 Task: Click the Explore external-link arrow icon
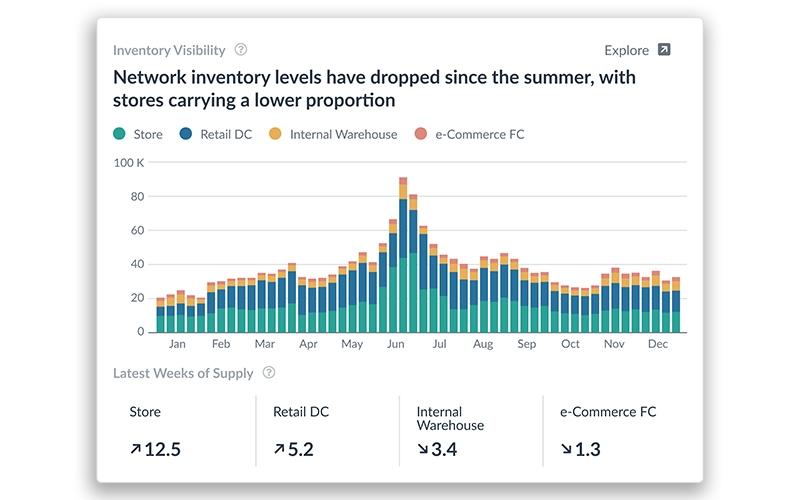(x=664, y=49)
